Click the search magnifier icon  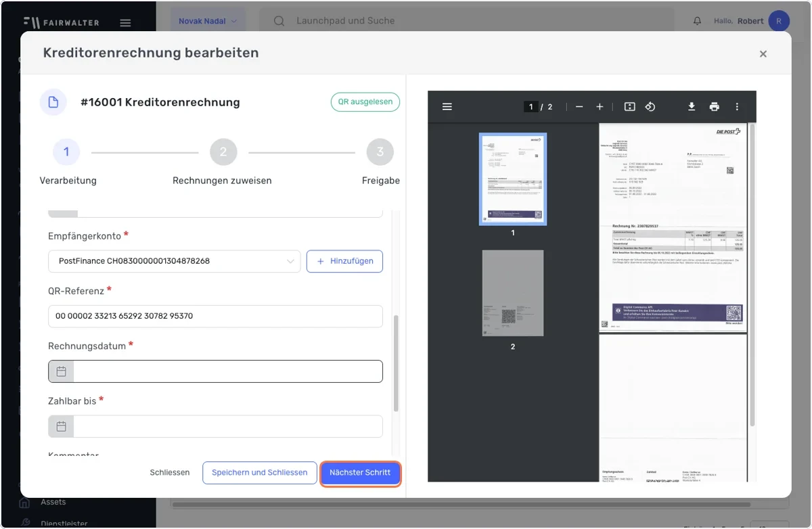[279, 21]
